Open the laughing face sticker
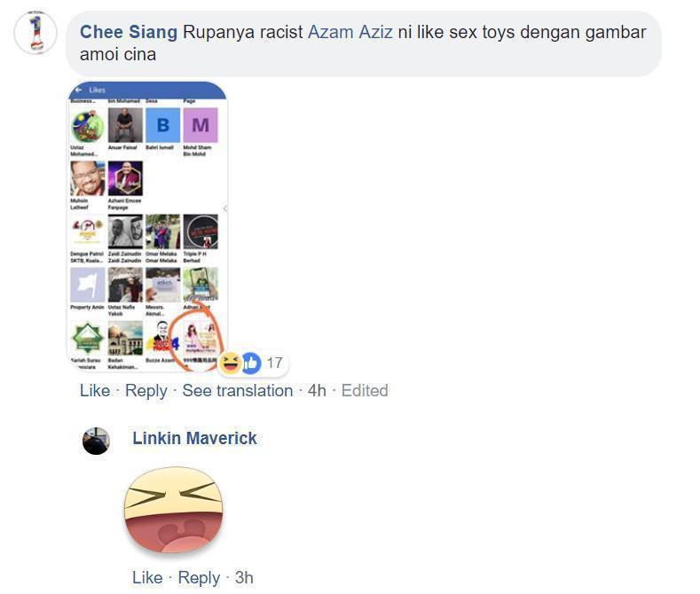The width and height of the screenshot is (700, 594). pos(173,510)
